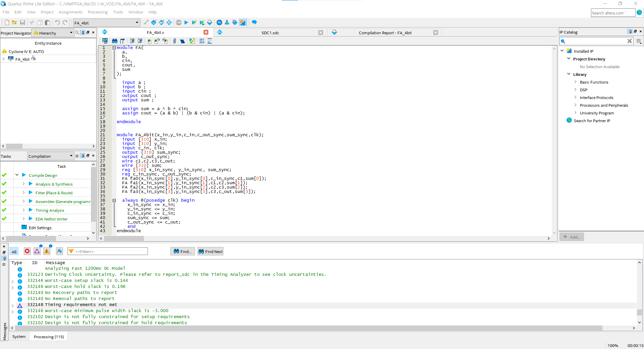Image resolution: width=644 pixels, height=349 pixels.
Task: Open the Processing menu
Action: click(x=98, y=12)
